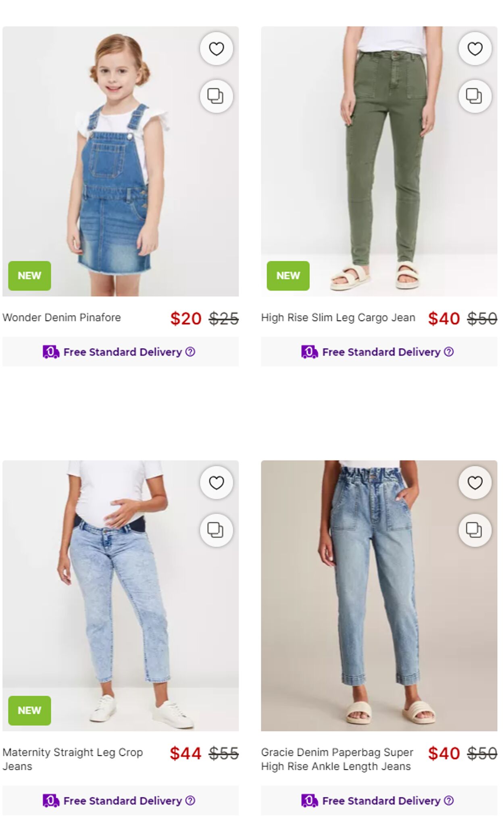Wishlist the Gracie Denim Paperbag Jeans via heart
Screen dimensions: 504x819
tap(475, 483)
